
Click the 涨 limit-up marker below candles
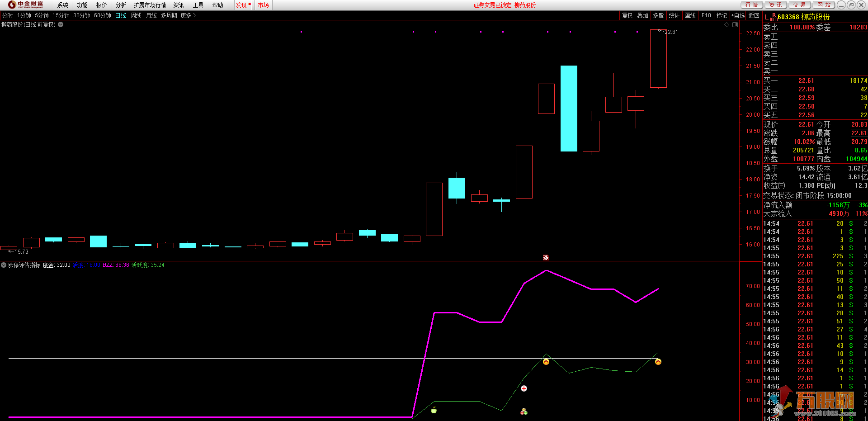546,257
